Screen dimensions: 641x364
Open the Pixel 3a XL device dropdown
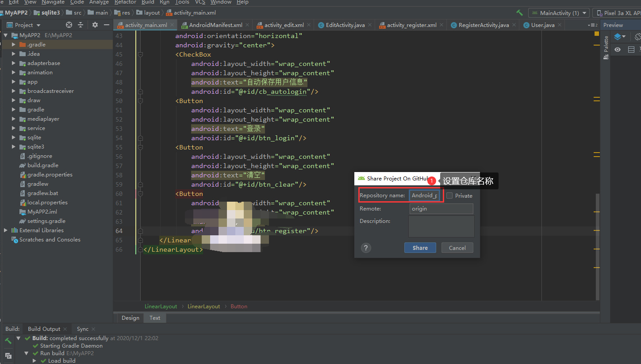click(x=618, y=13)
